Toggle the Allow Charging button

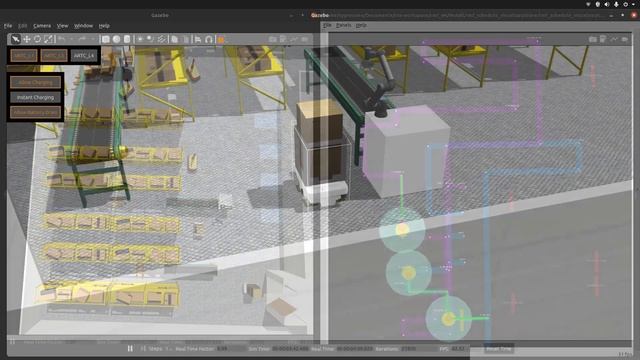36,82
